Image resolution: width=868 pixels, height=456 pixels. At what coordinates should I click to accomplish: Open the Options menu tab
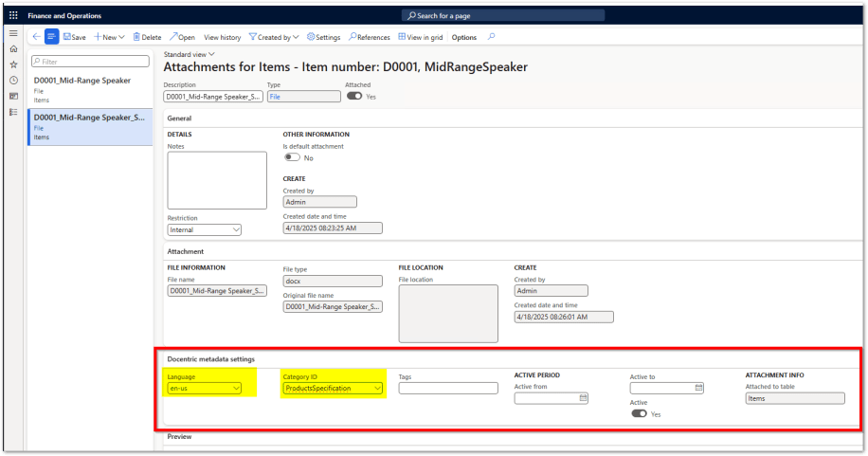pos(464,37)
